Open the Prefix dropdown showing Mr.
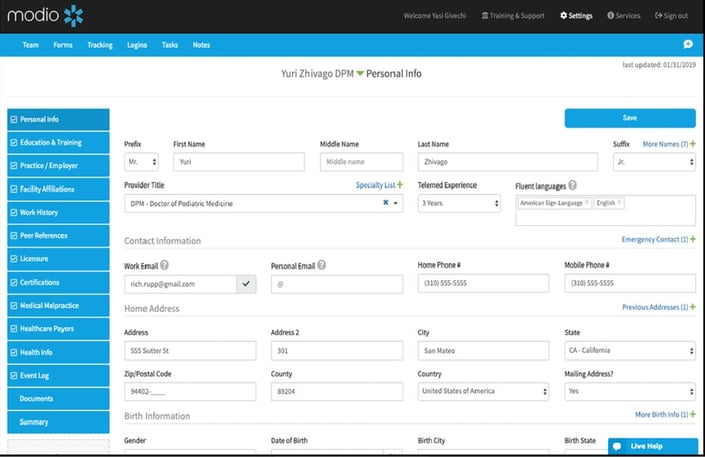This screenshot has width=705, height=457. [141, 161]
